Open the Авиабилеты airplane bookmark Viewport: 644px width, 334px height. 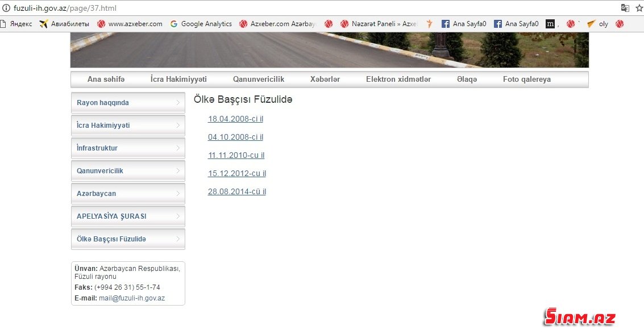pos(64,24)
